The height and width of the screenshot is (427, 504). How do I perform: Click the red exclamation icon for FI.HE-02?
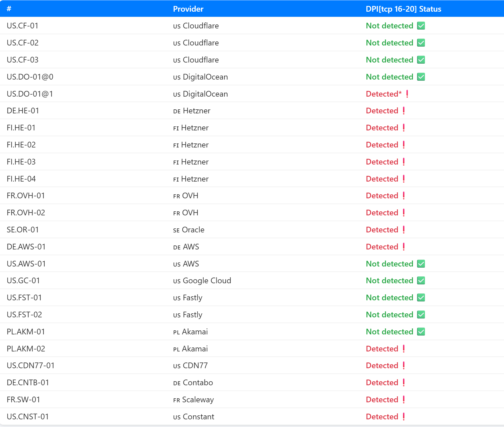point(404,145)
